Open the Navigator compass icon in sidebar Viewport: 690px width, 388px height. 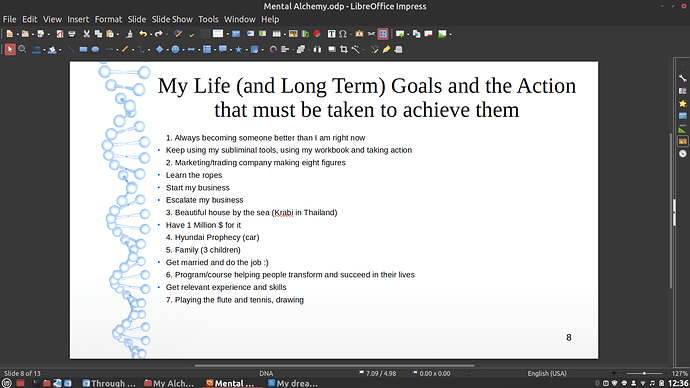coord(683,154)
